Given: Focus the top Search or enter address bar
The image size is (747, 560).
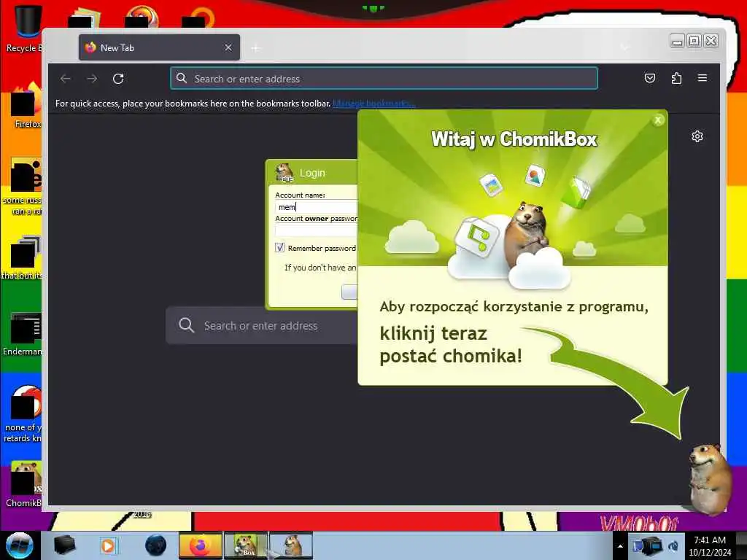Looking at the screenshot, I should 384,79.
